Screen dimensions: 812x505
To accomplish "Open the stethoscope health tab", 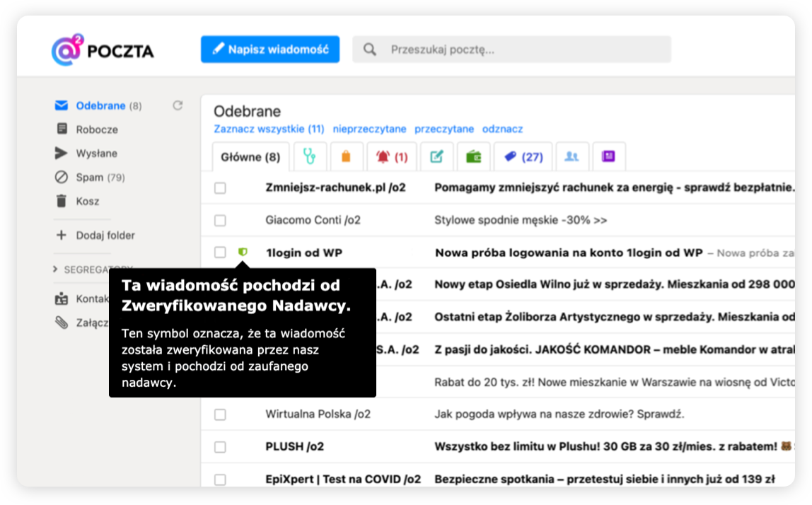I will point(310,156).
